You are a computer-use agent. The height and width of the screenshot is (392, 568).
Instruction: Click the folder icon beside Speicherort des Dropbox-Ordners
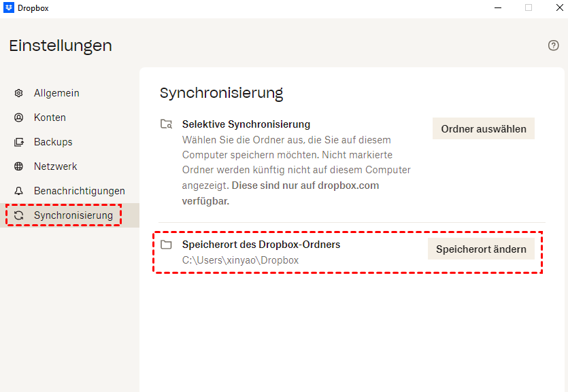point(166,245)
